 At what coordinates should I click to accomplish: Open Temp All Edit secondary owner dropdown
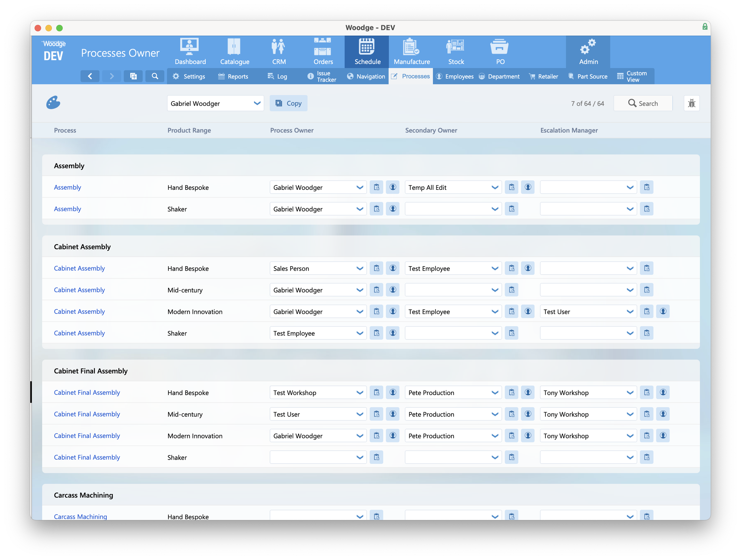pyautogui.click(x=494, y=187)
